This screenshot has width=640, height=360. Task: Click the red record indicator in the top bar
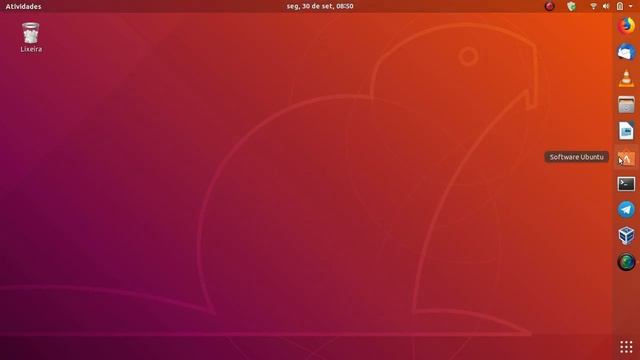pos(550,6)
